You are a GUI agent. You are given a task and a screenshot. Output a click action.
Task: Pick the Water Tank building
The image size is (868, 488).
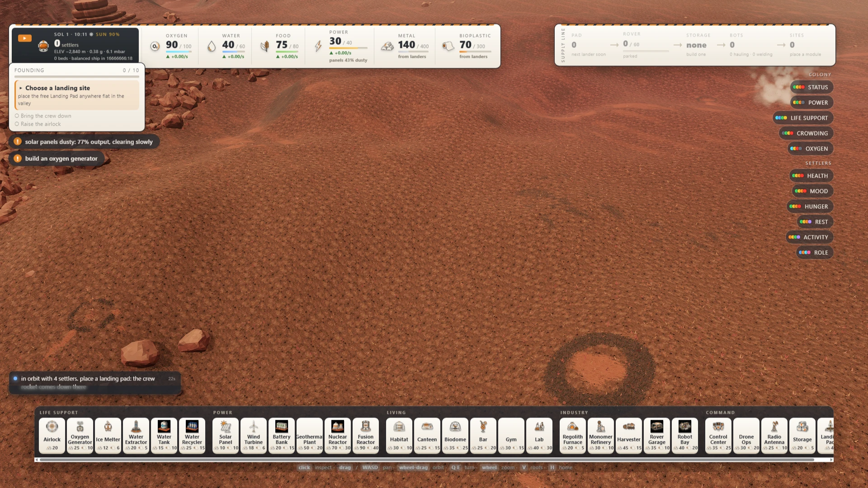pos(164,435)
